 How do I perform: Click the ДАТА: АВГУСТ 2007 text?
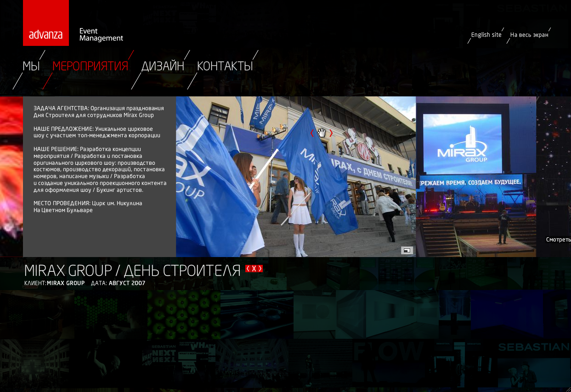(118, 283)
